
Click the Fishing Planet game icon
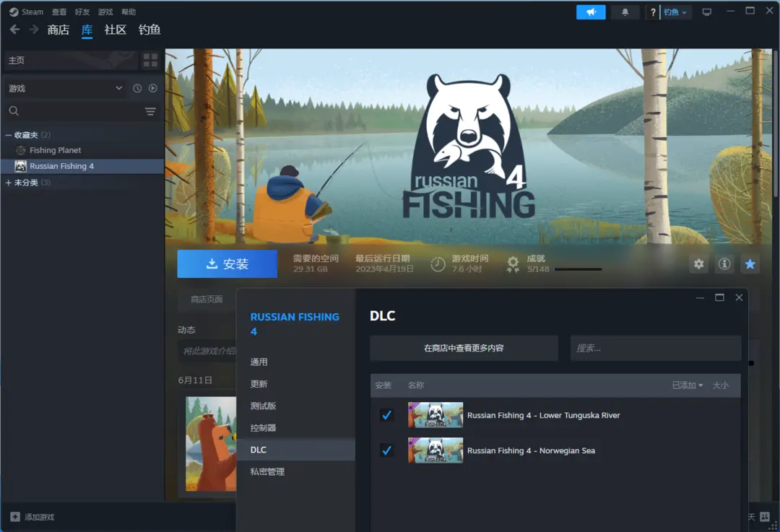[20, 150]
